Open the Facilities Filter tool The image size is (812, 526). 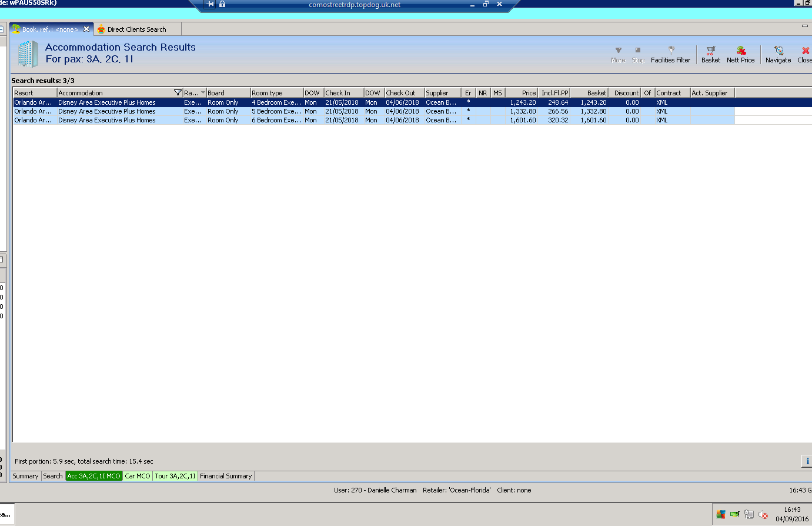pos(670,55)
